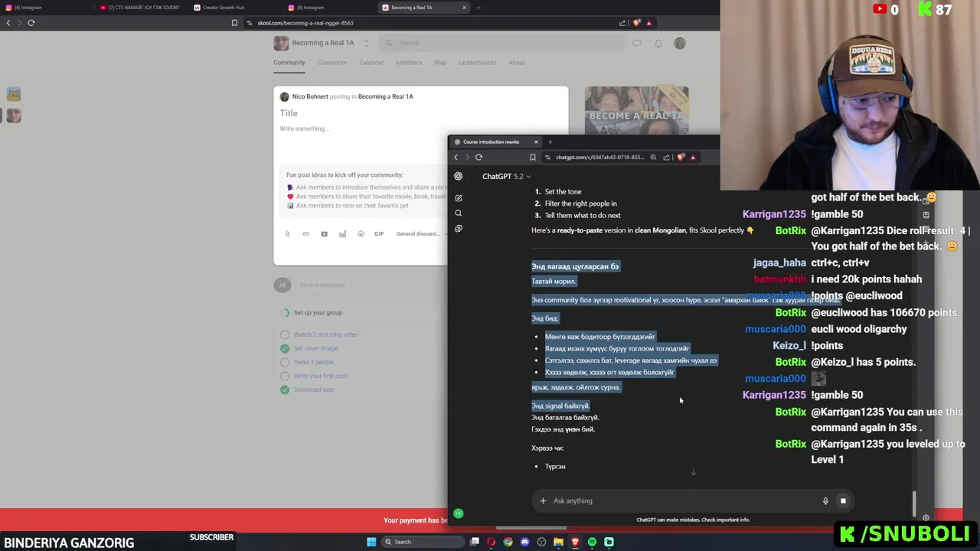Screen dimensions: 980x551
Task: Open Skool chat messages icon
Action: (x=637, y=44)
